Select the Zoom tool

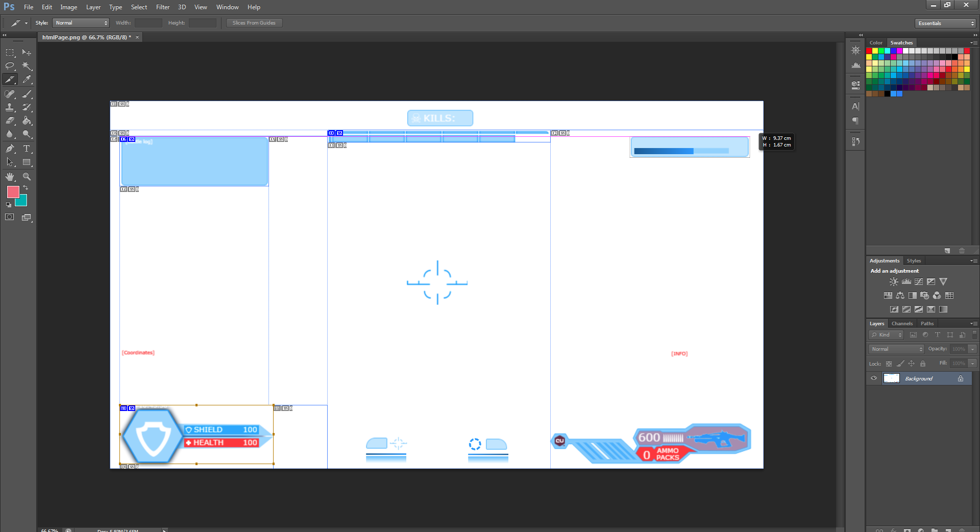coord(27,177)
